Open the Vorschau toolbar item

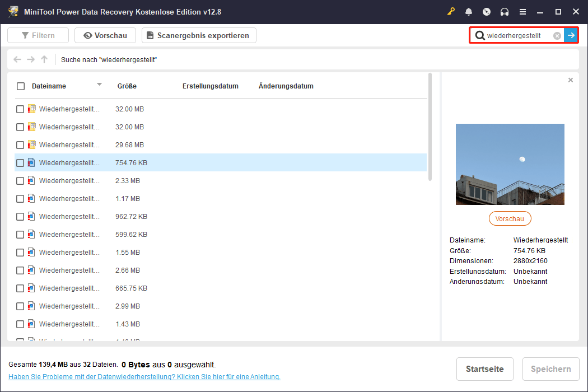coord(105,35)
